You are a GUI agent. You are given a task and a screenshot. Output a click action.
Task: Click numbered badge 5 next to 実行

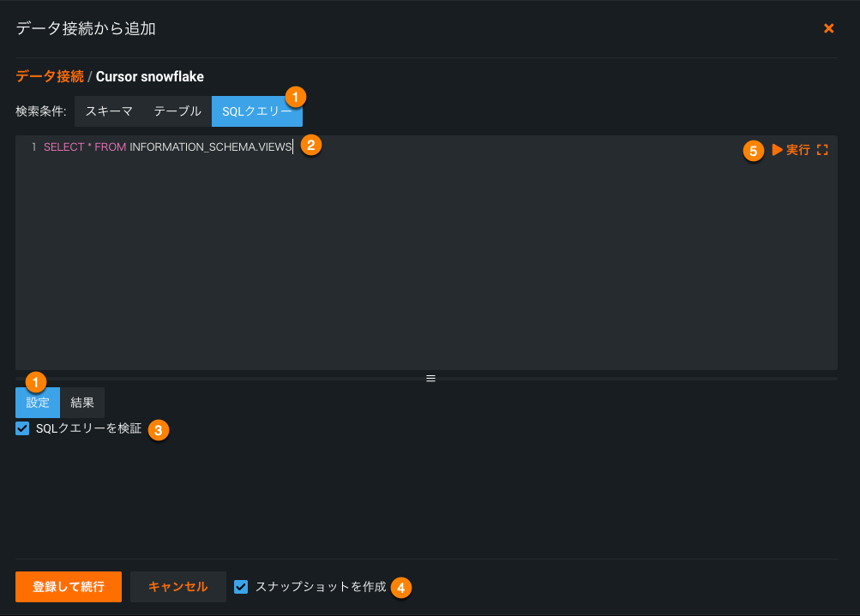point(753,151)
